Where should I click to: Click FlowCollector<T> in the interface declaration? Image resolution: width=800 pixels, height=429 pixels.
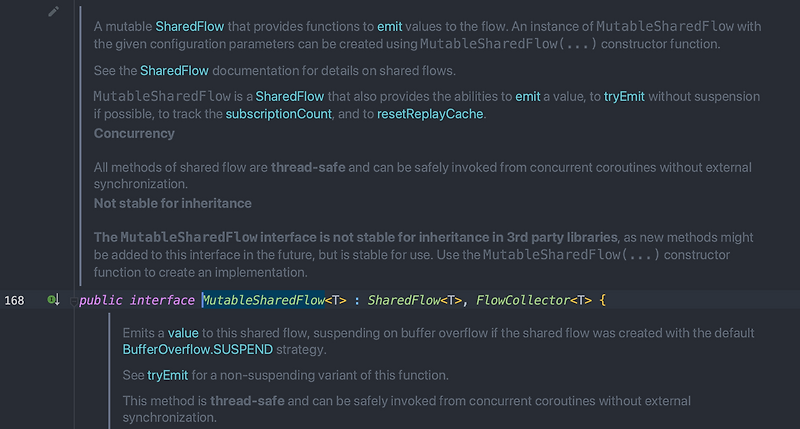click(x=534, y=300)
